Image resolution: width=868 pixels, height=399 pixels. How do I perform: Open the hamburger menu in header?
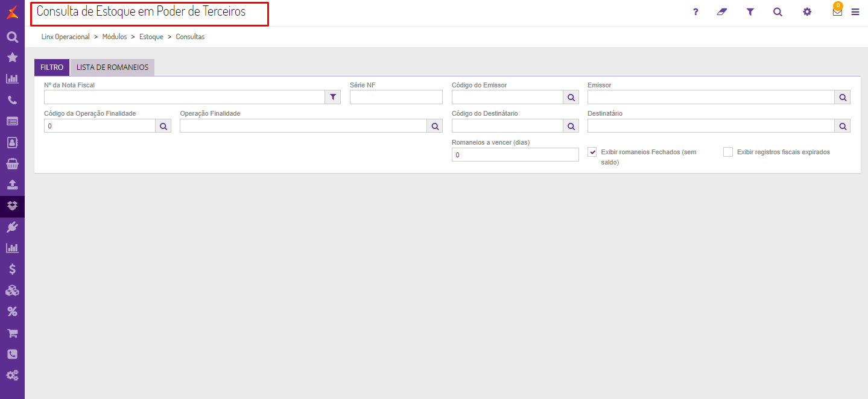[x=855, y=11]
